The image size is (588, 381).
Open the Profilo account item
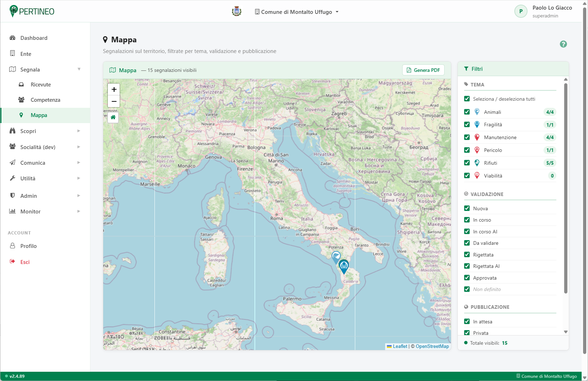[x=45, y=246]
